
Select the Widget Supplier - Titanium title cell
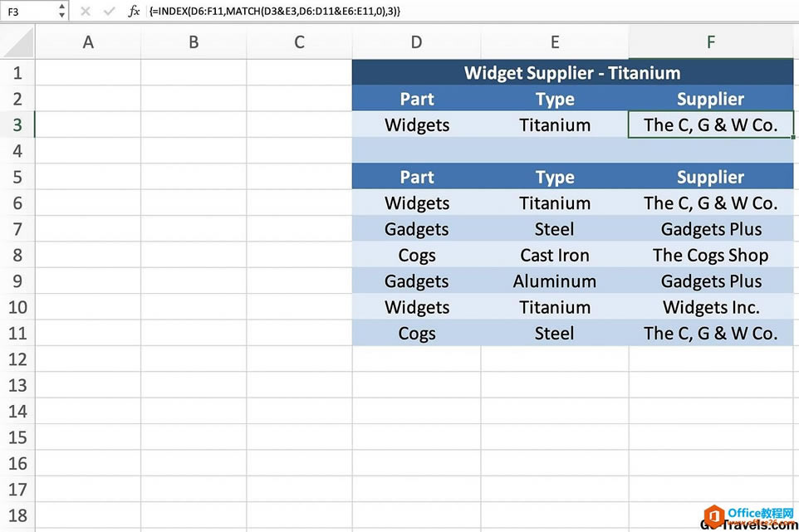573,73
